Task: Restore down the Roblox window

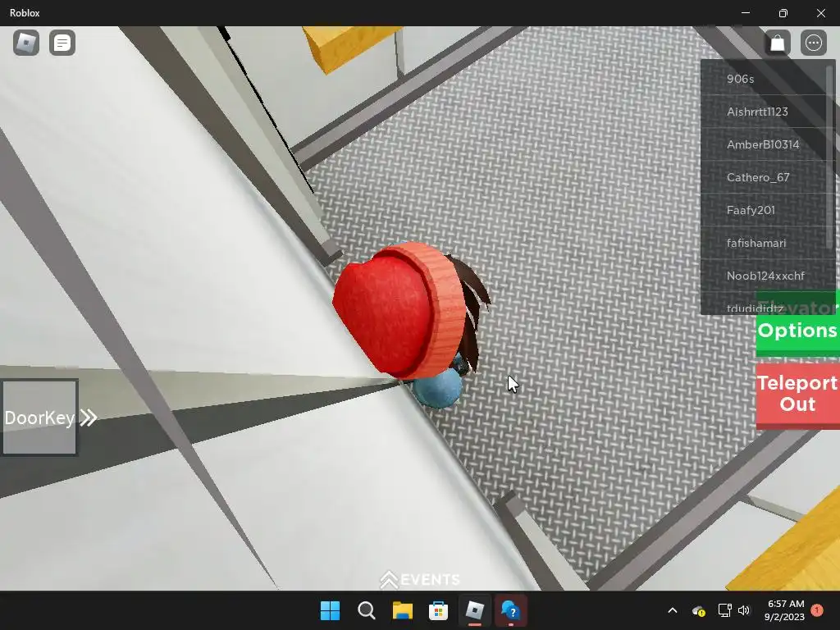Action: click(x=783, y=13)
